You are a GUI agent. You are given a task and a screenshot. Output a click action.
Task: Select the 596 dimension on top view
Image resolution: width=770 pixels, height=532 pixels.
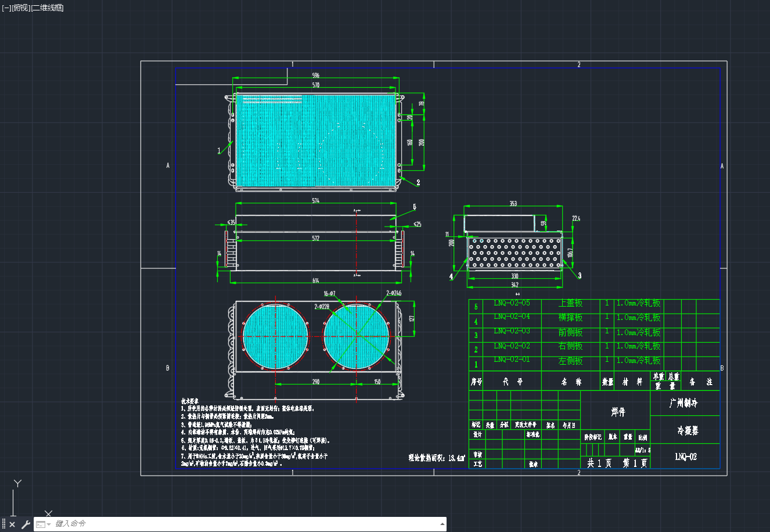[x=315, y=76]
